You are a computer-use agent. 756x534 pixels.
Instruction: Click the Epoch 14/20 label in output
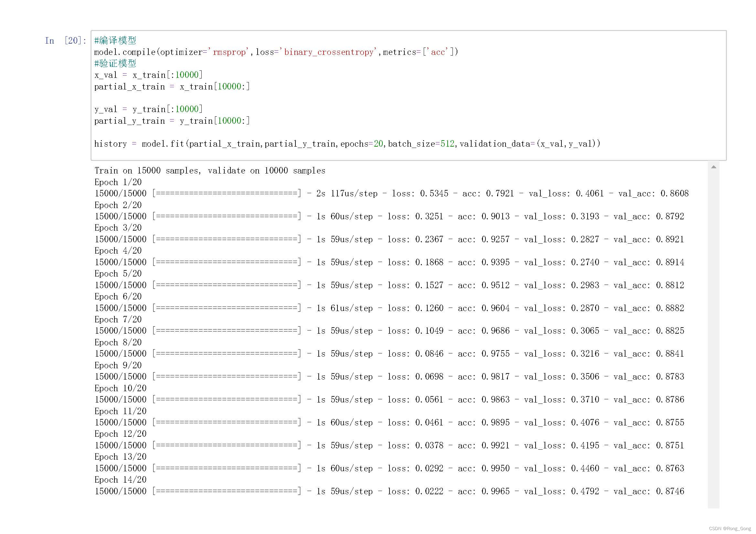click(x=121, y=480)
